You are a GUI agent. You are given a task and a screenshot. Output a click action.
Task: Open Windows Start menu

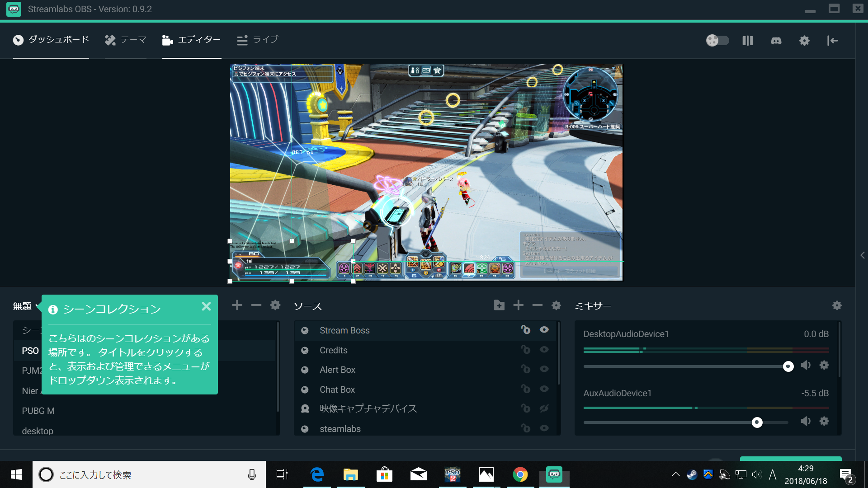[16, 474]
